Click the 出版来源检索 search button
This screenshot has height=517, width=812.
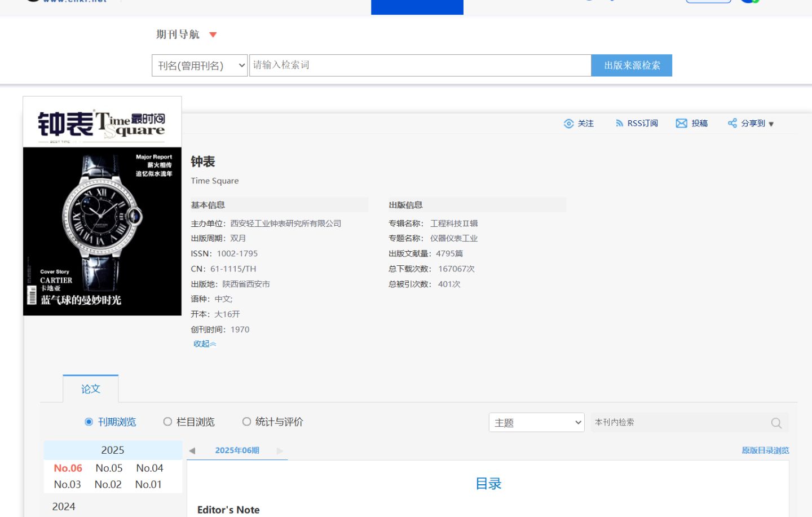[x=632, y=65]
